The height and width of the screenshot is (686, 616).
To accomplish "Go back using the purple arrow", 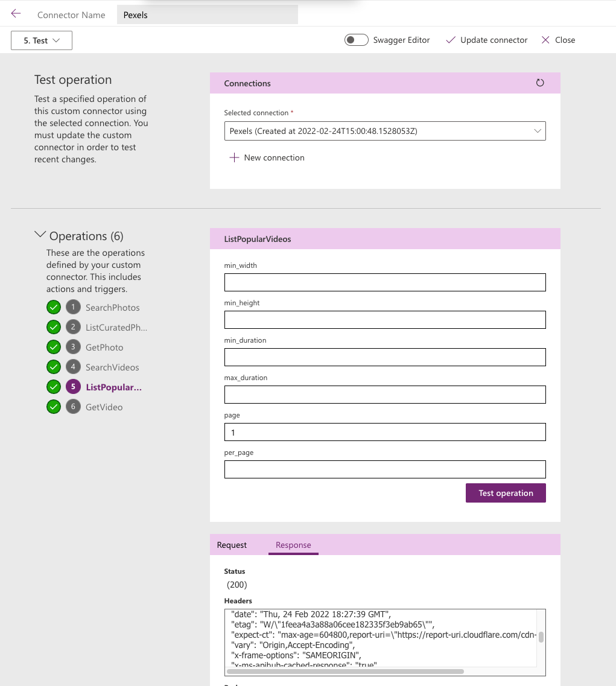I will [x=16, y=13].
